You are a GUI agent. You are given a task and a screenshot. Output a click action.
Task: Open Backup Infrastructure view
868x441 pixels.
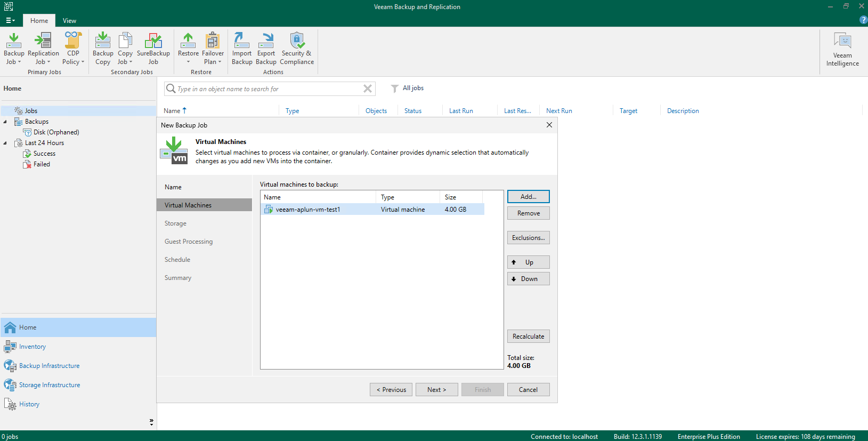point(50,366)
